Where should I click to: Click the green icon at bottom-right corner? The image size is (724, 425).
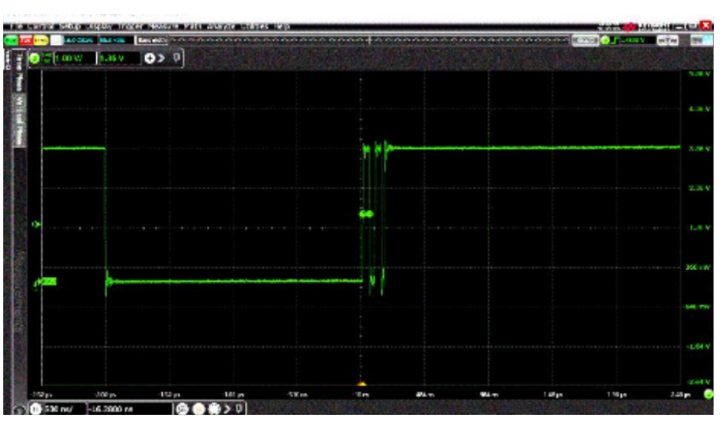[x=708, y=394]
